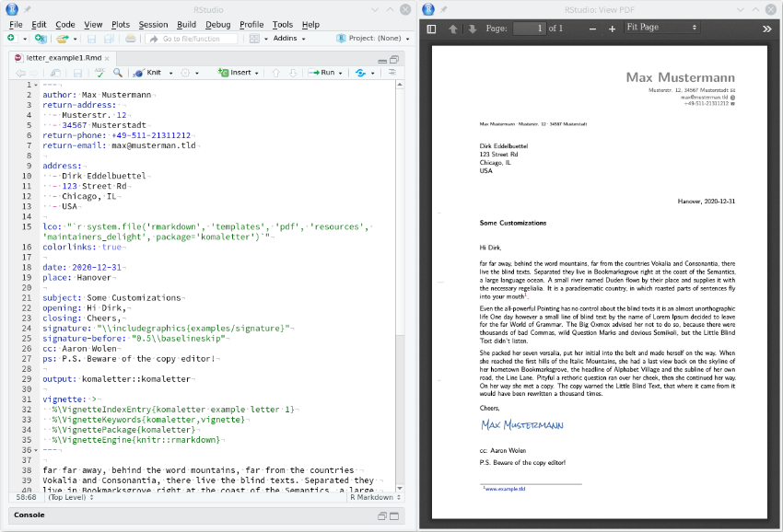Open the Profile menu

[251, 25]
